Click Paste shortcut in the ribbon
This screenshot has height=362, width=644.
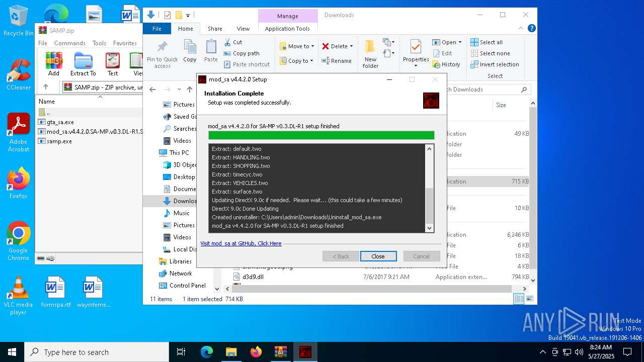pyautogui.click(x=247, y=64)
